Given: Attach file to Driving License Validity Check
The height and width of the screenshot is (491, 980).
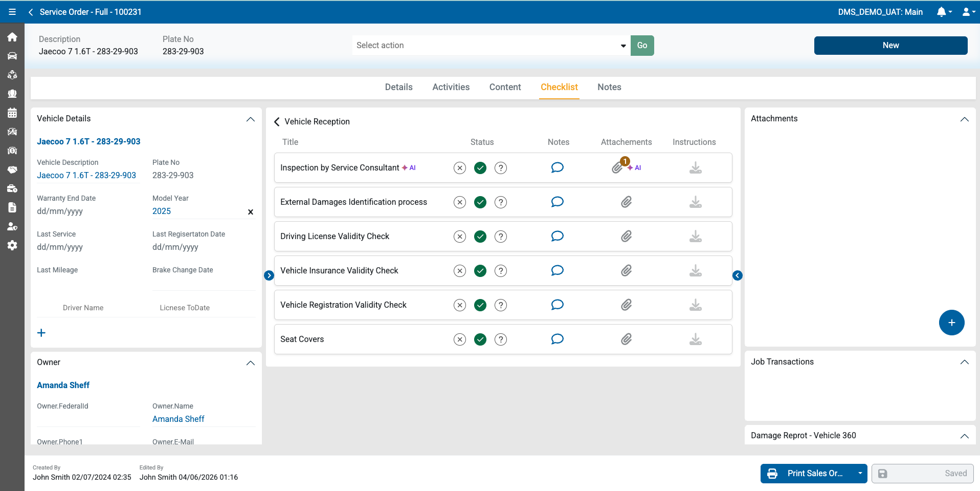Looking at the screenshot, I should (x=626, y=236).
